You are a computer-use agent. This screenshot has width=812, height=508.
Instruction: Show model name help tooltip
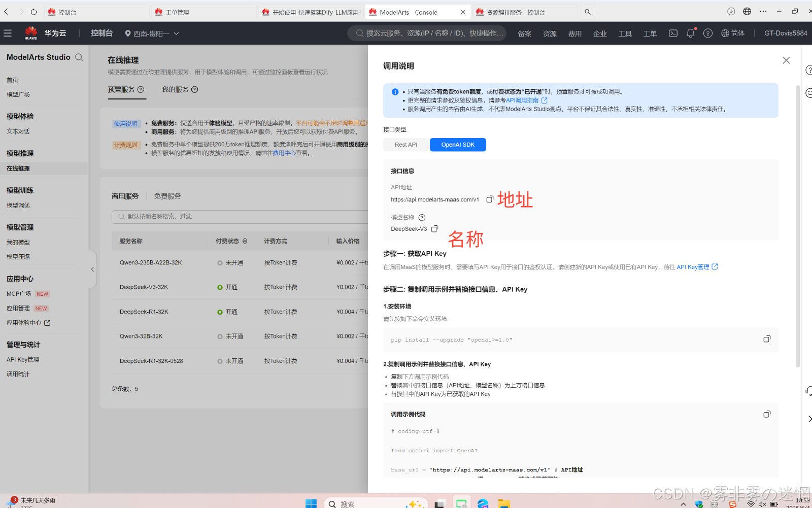click(x=422, y=217)
